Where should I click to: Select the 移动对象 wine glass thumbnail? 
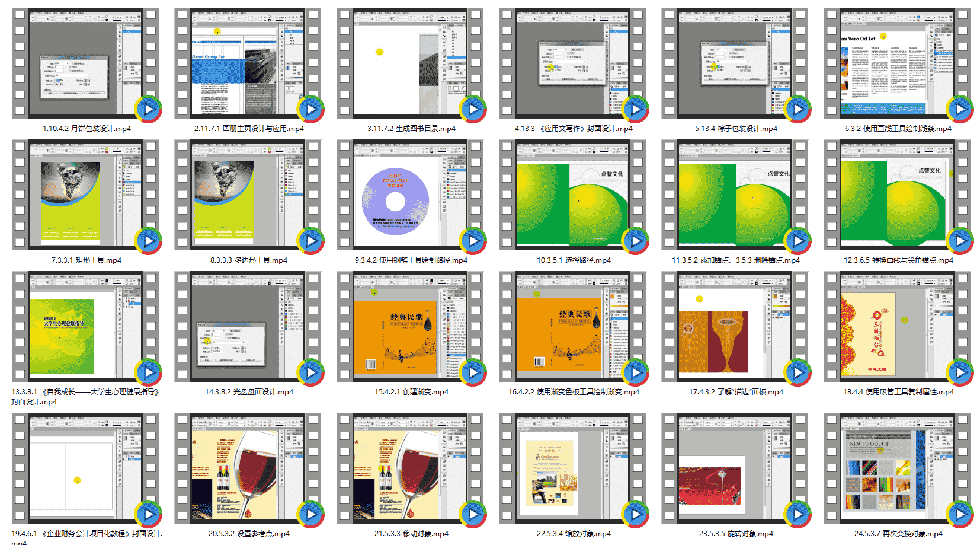pyautogui.click(x=411, y=468)
